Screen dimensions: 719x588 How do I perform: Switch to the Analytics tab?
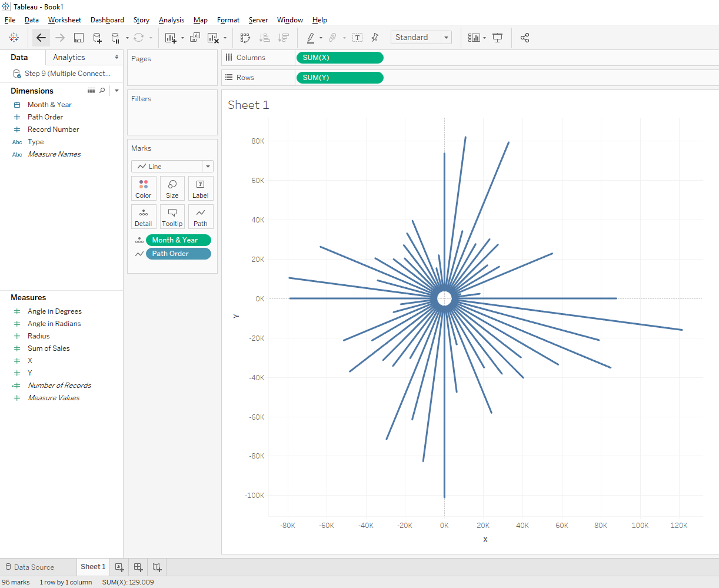coord(69,57)
